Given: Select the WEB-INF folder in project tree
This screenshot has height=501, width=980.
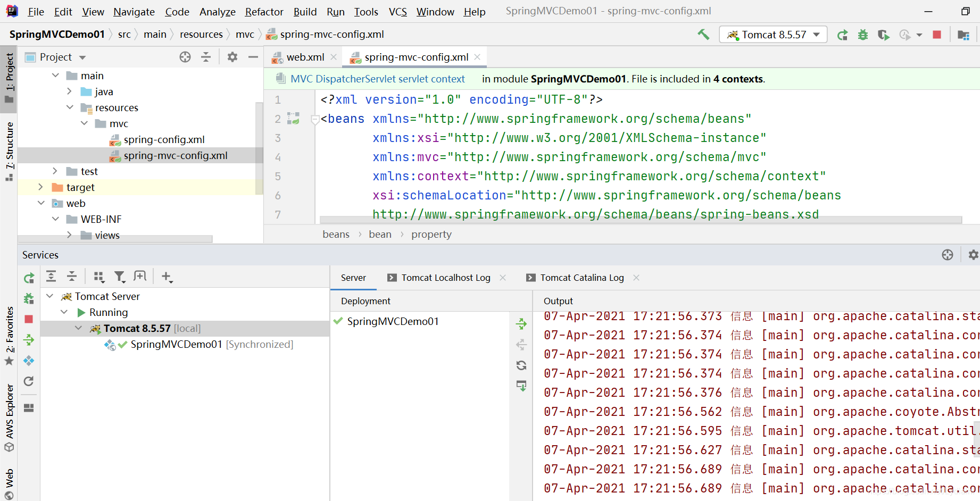Looking at the screenshot, I should (x=101, y=219).
